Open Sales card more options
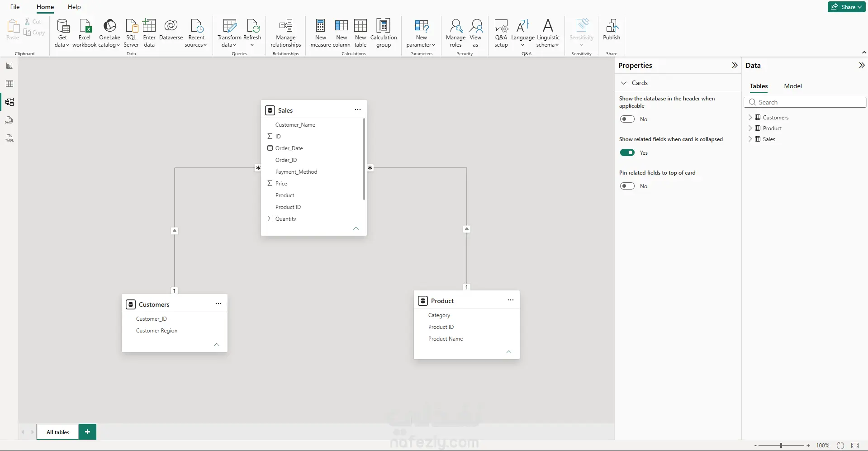868x451 pixels. [x=358, y=109]
